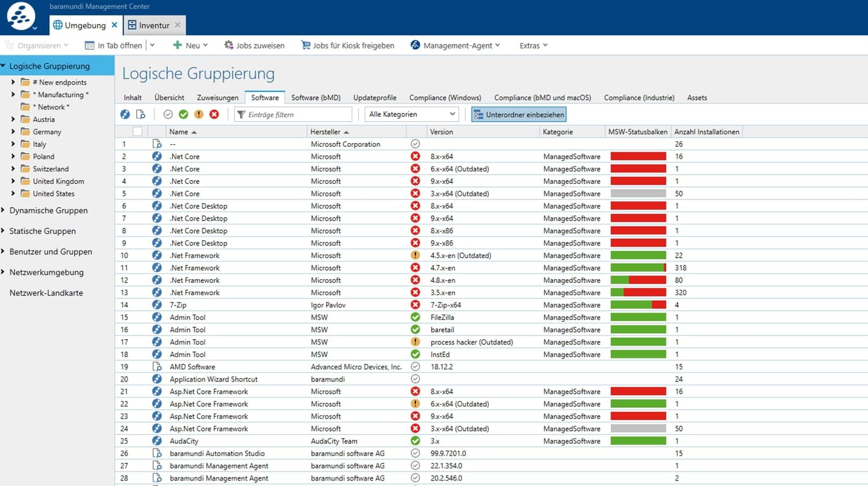The width and height of the screenshot is (868, 486).
Task: Expand the # New endpoints folder
Action: 13,82
